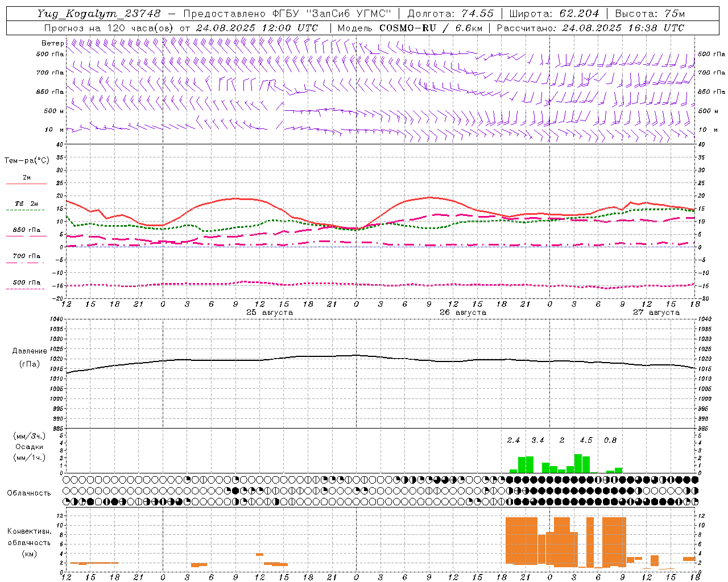The image size is (728, 582).
Task: Select the 'COSMO-RU / 6.6км' model label
Action: tap(431, 28)
